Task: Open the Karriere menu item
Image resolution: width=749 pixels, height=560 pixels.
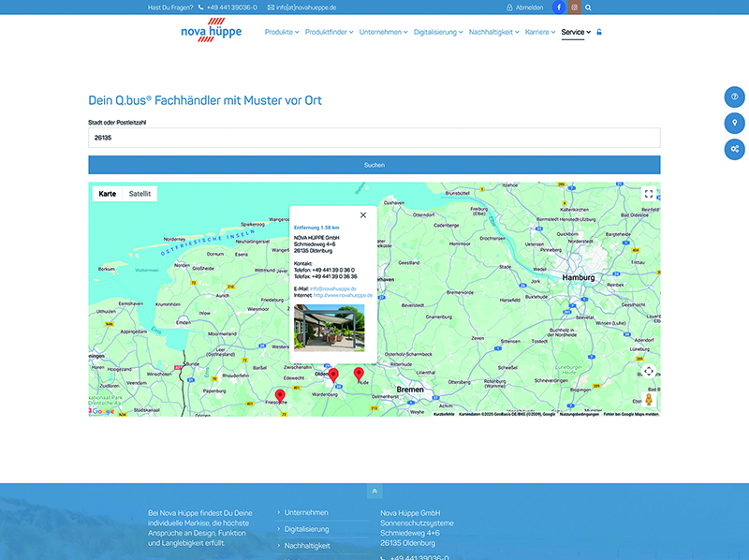Action: coord(539,32)
